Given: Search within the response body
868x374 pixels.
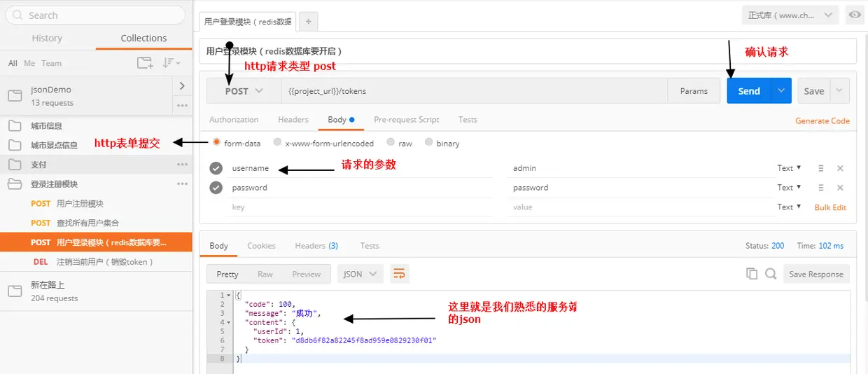Looking at the screenshot, I should pyautogui.click(x=771, y=274).
